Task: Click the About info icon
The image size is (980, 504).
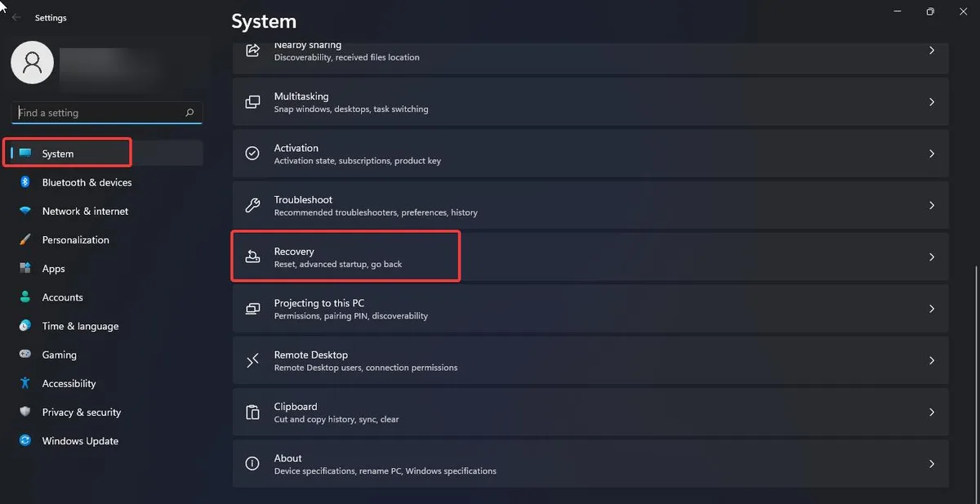Action: coord(253,464)
